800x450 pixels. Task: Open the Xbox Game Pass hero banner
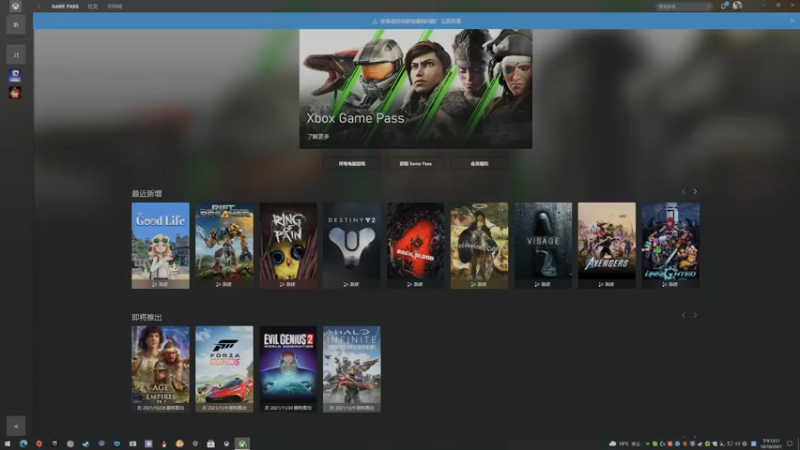coord(415,89)
